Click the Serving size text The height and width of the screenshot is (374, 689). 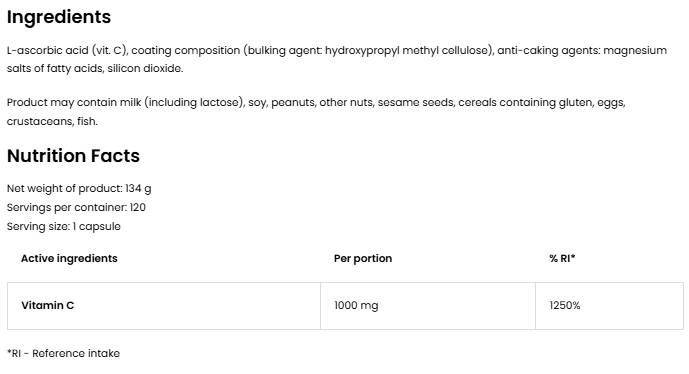coord(64,226)
